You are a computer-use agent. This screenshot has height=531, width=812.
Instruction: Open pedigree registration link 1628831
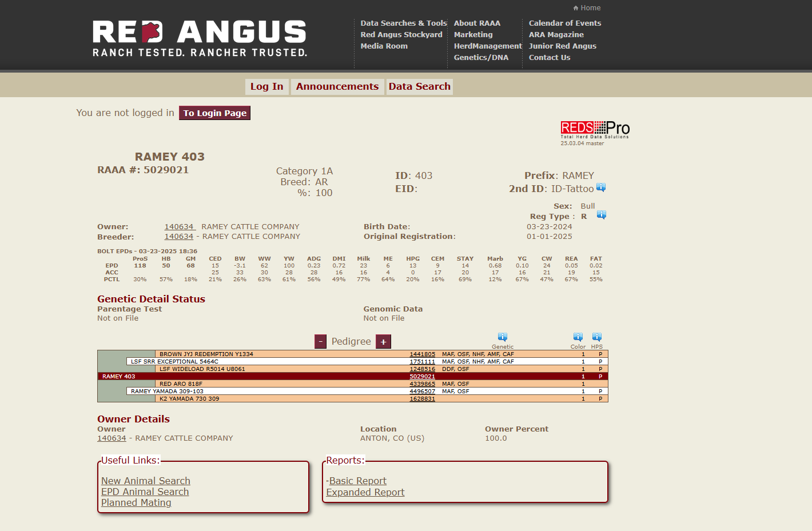[x=422, y=399]
